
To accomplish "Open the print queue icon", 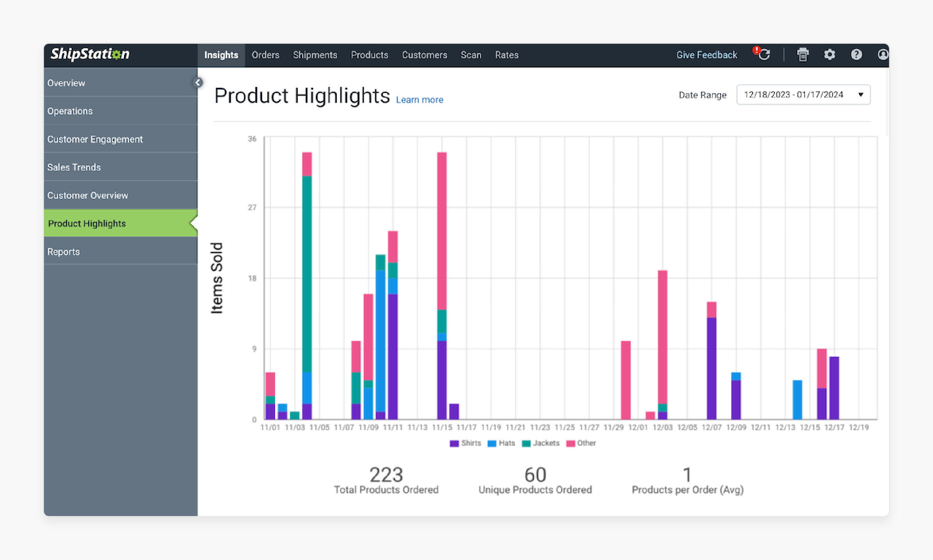I will point(803,55).
